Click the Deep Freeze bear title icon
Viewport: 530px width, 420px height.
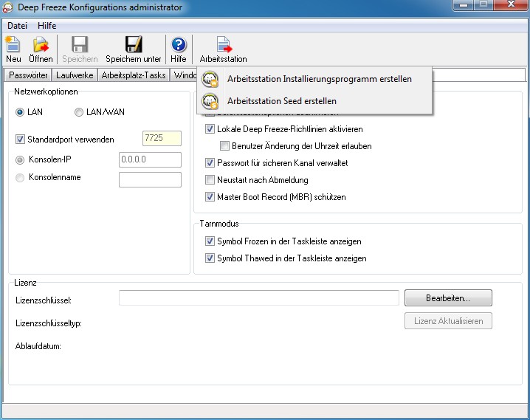coord(7,7)
